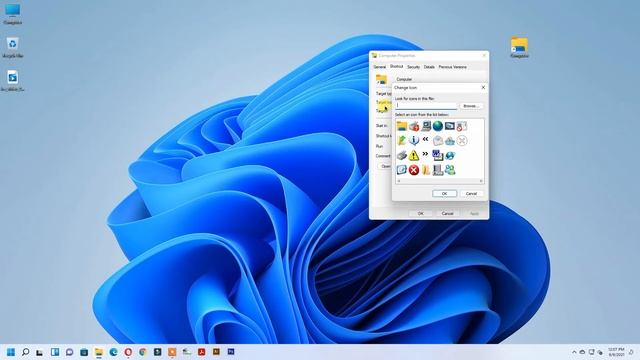Open Adobe Acrobat from taskbar
The height and width of the screenshot is (360, 640).
click(x=201, y=352)
